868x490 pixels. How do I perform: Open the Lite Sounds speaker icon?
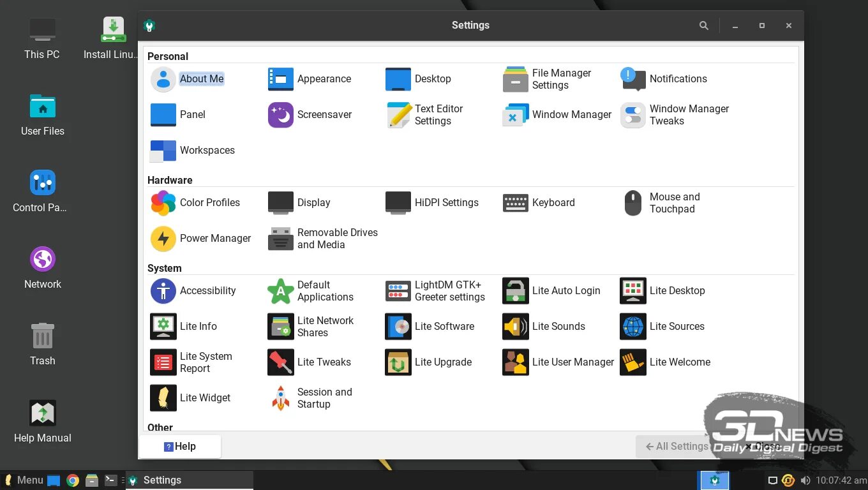[516, 327]
